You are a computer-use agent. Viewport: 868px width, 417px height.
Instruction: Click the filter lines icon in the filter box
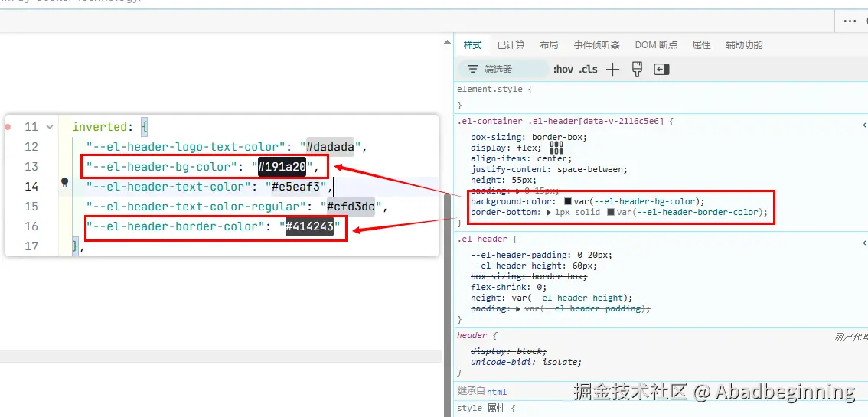pyautogui.click(x=473, y=69)
